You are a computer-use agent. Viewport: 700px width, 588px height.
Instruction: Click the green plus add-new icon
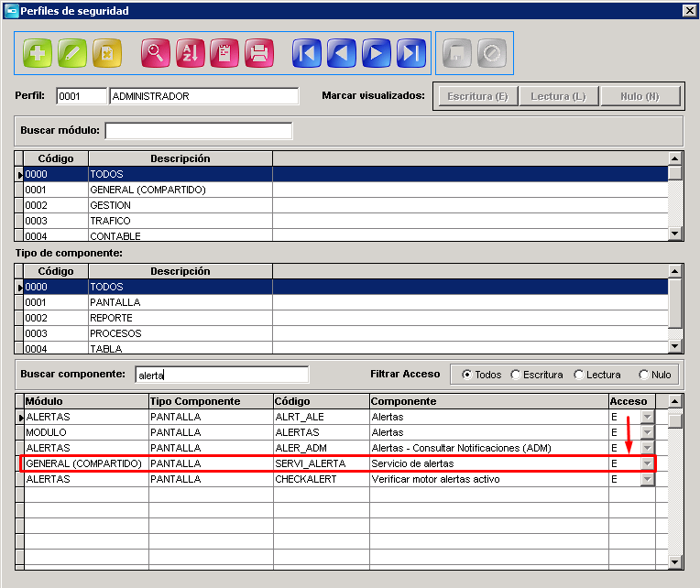(x=37, y=53)
